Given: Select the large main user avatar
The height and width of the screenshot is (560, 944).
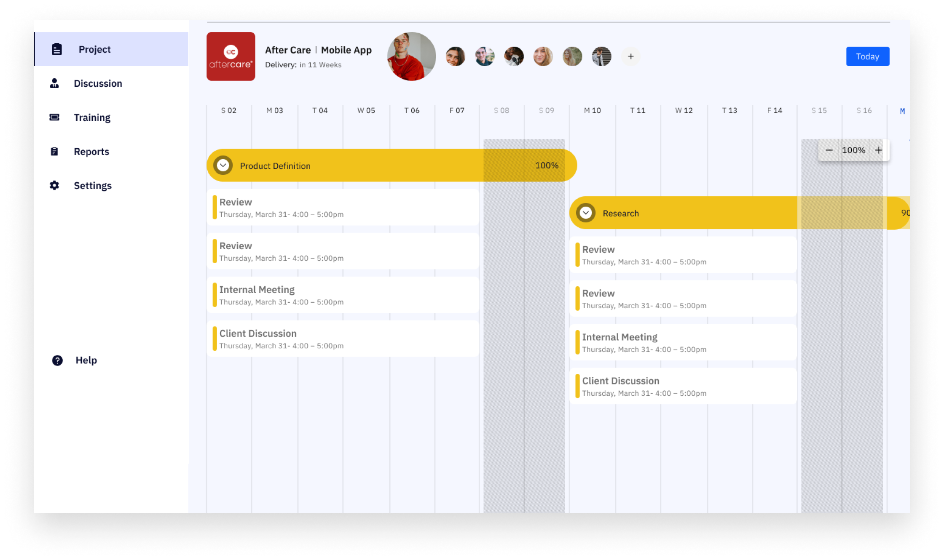Looking at the screenshot, I should [411, 56].
